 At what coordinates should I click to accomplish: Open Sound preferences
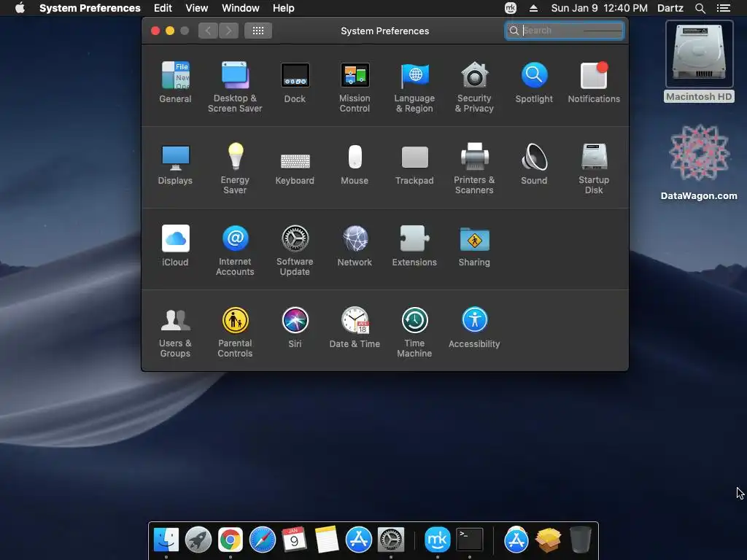(534, 164)
